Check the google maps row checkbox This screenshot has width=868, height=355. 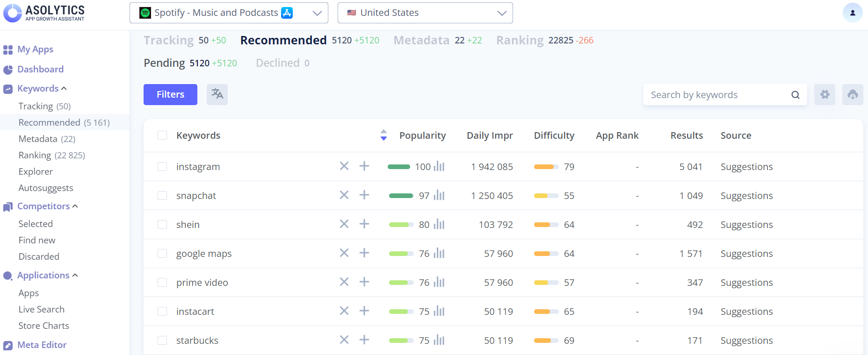162,254
